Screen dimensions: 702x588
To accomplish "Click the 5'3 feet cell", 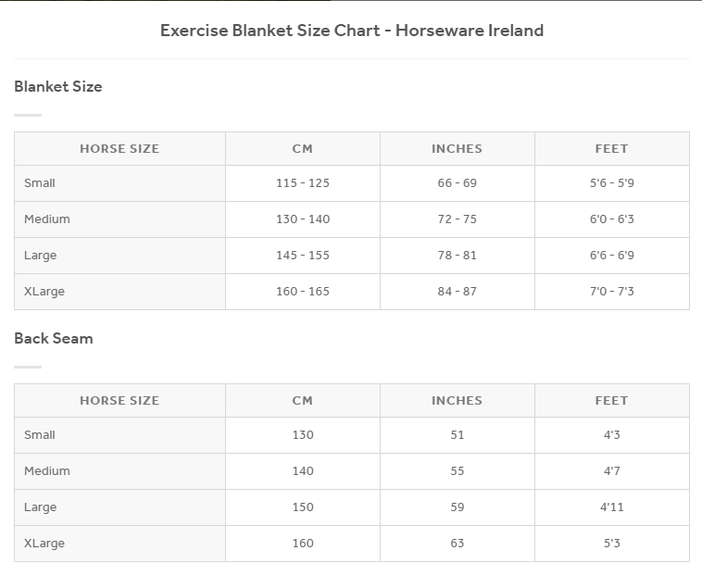I will (x=611, y=544).
